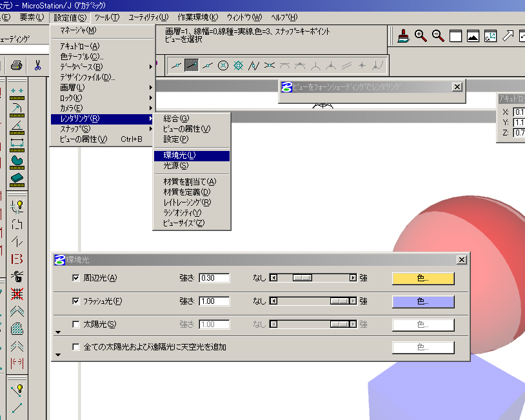Select アキュドロー(A) from settings menu

[x=102, y=46]
